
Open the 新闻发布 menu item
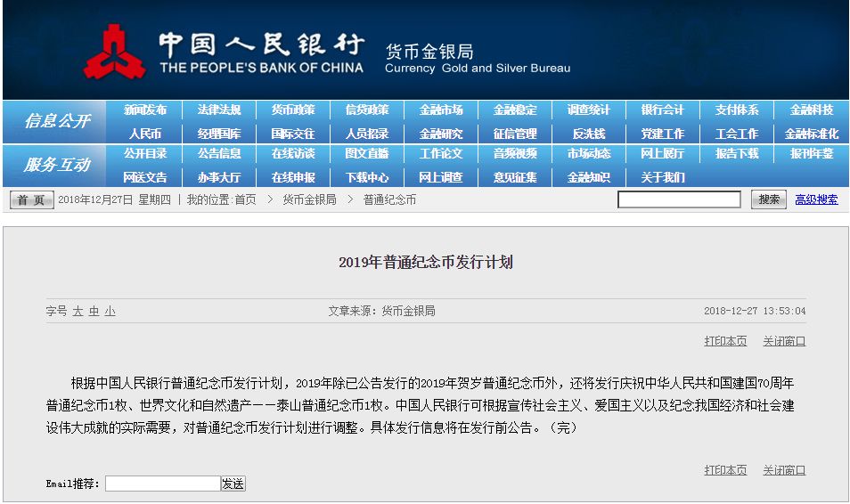click(x=144, y=110)
